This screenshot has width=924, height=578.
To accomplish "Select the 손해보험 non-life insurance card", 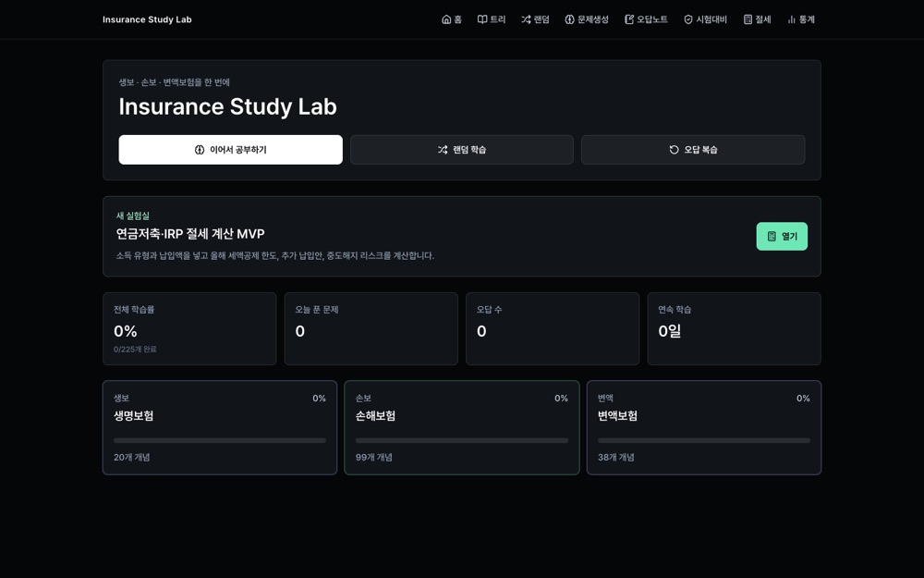I will (x=462, y=427).
